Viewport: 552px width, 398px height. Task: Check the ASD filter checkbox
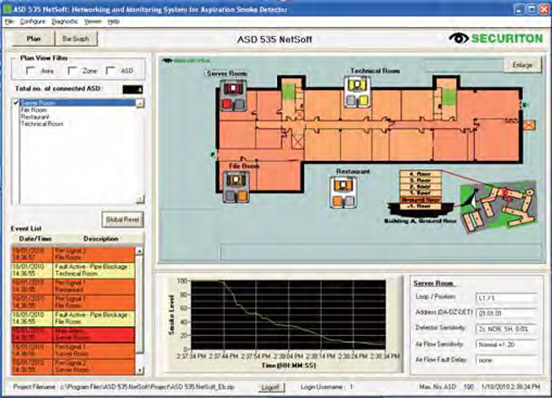[x=111, y=70]
